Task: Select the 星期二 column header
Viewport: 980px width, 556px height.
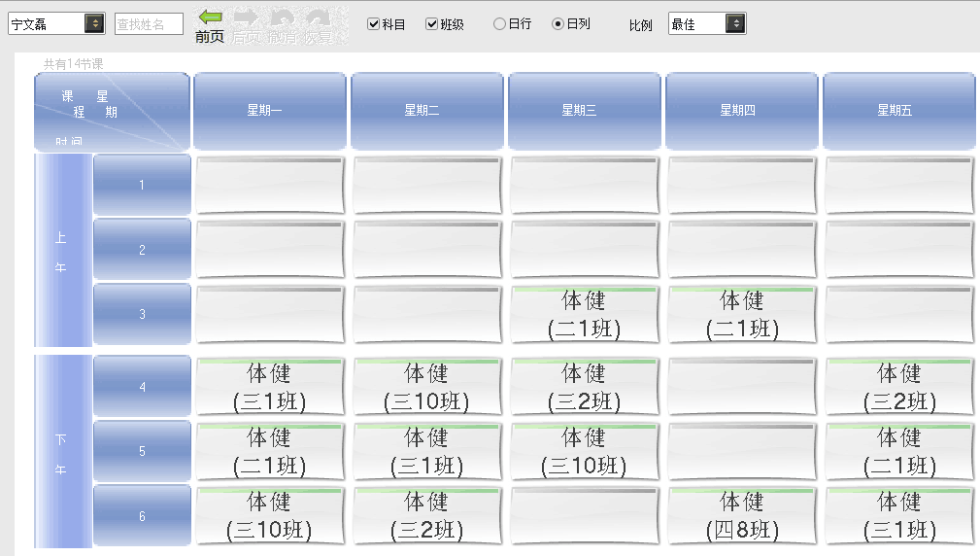Action: [427, 112]
